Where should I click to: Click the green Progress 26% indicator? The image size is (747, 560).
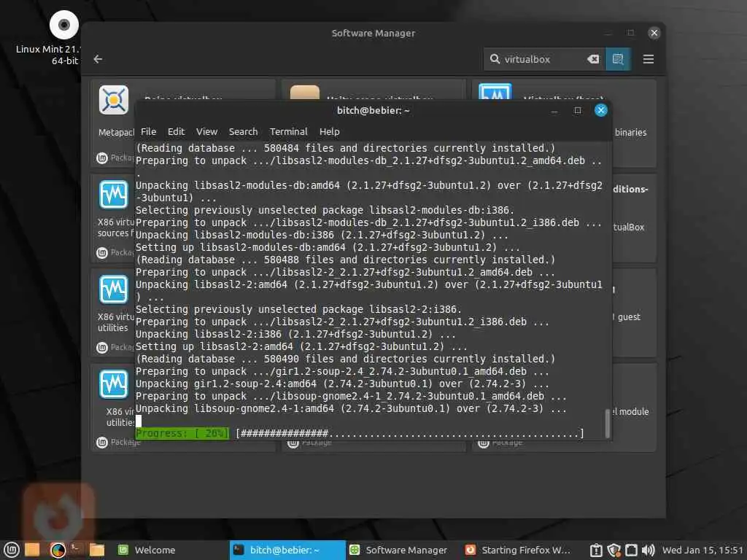(x=182, y=433)
